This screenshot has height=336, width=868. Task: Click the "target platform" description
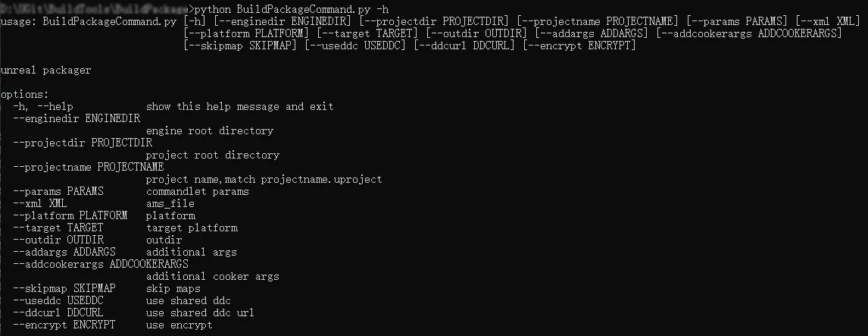pyautogui.click(x=192, y=228)
